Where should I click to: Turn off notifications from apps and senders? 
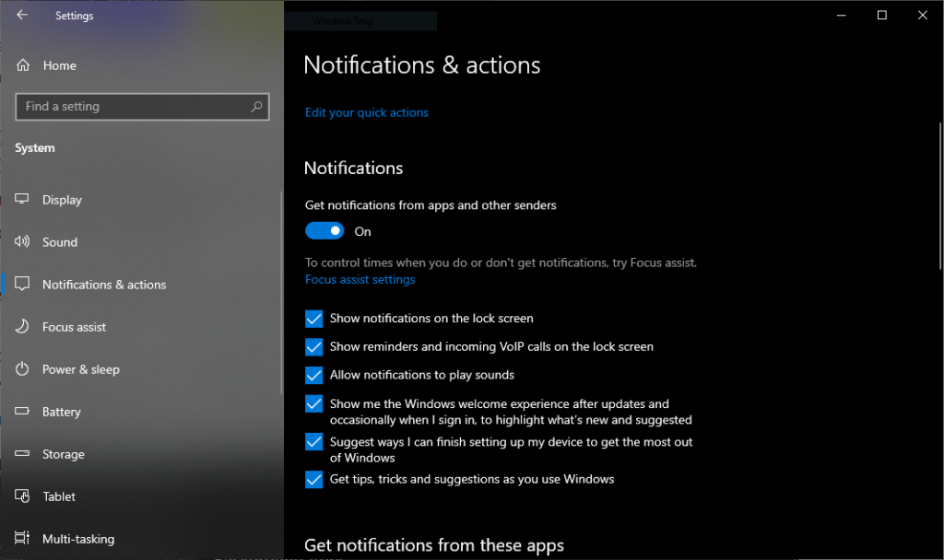tap(324, 230)
